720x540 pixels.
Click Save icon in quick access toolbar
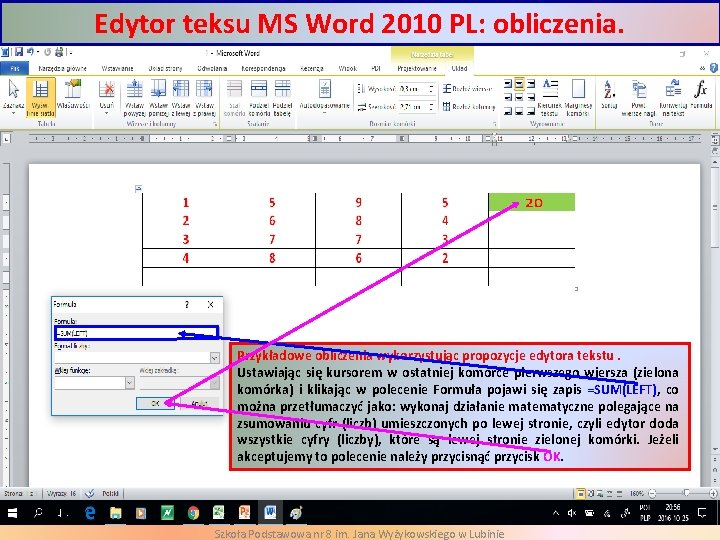pyautogui.click(x=19, y=52)
